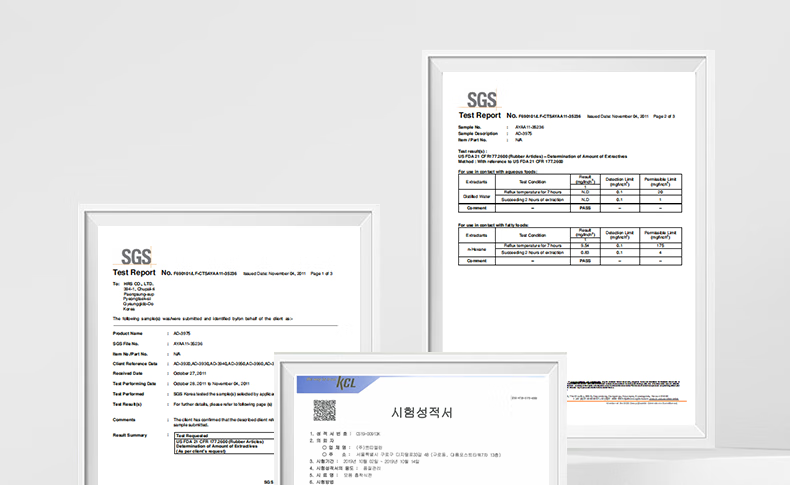Click the SGS logo on the right certificate
The height and width of the screenshot is (485, 790).
click(481, 99)
